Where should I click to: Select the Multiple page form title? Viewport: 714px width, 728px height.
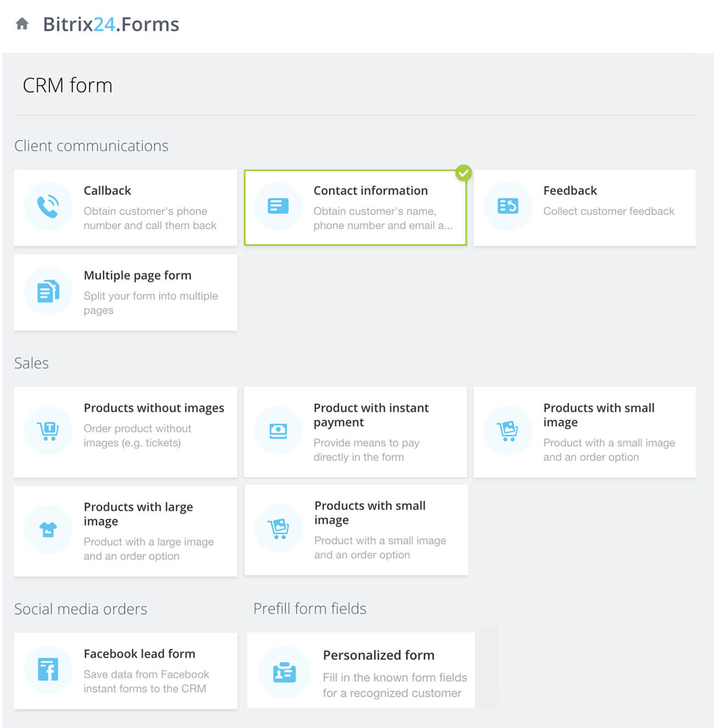[x=137, y=275]
